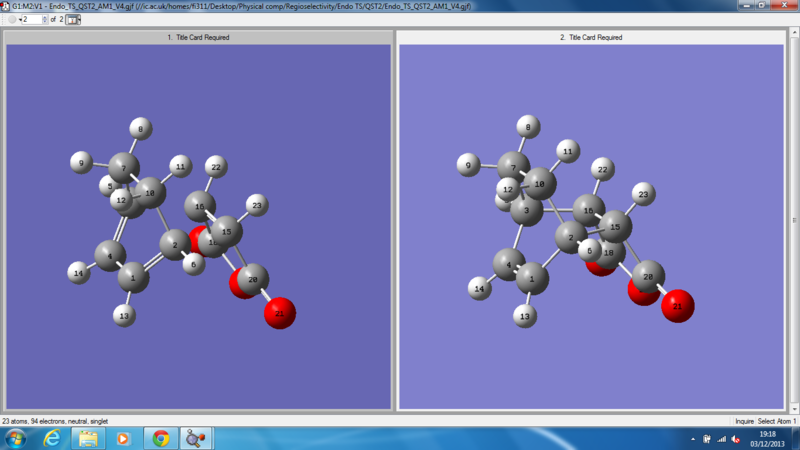Launch Internet Explorer from the taskbar
800x450 pixels.
click(52, 439)
